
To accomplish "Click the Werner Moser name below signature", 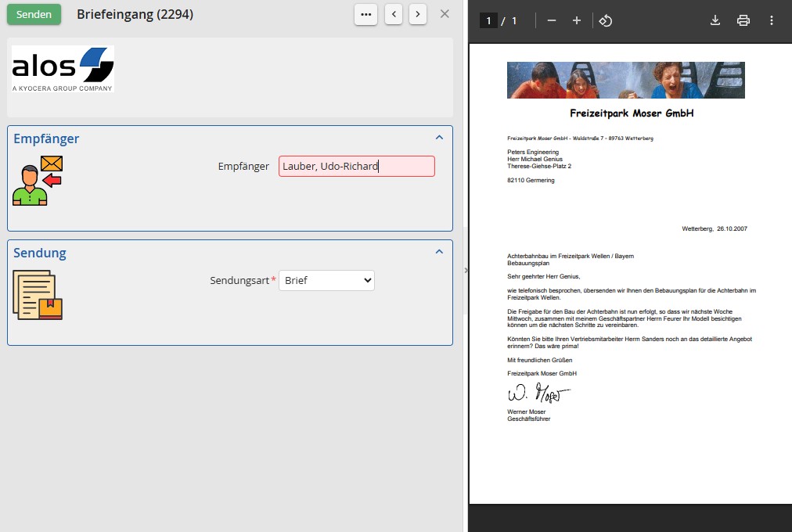I will (527, 412).
